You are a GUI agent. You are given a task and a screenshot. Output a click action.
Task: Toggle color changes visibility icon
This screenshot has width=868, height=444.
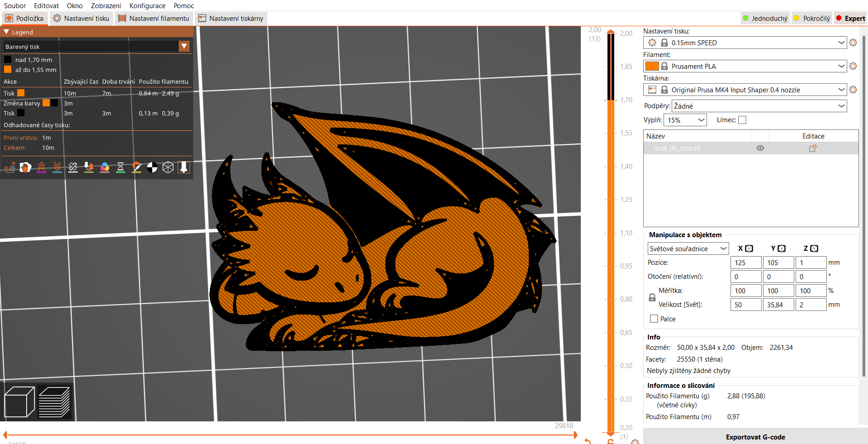tap(104, 167)
